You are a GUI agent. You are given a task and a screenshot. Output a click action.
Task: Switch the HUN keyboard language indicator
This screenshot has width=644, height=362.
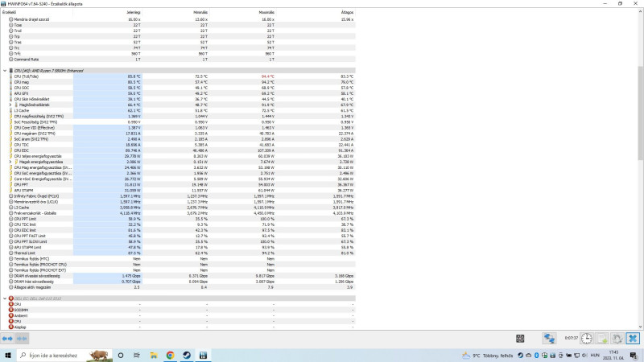coord(595,356)
